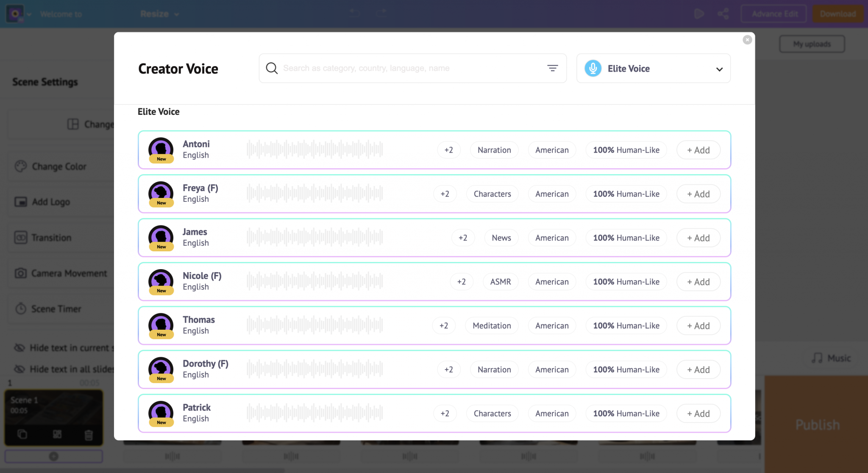The width and height of the screenshot is (868, 473).
Task: Play Dorothy's voice waveform preview
Action: click(x=314, y=369)
